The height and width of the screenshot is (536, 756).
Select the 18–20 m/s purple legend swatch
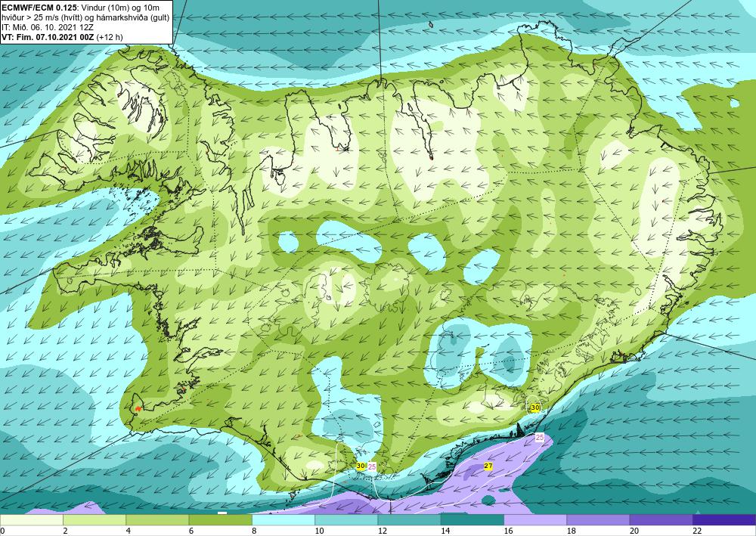(x=598, y=520)
